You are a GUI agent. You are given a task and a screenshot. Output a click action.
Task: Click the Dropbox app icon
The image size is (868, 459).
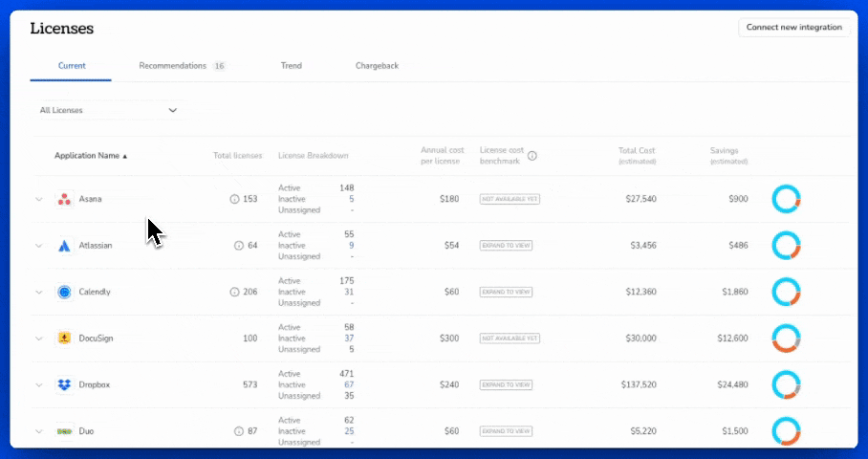coord(64,384)
